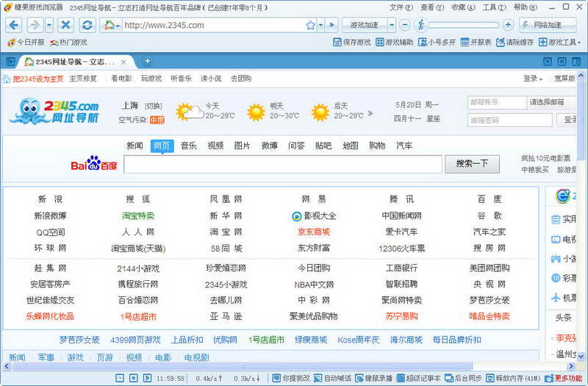Select the 地图 search tab
The width and height of the screenshot is (588, 386).
pyautogui.click(x=351, y=146)
